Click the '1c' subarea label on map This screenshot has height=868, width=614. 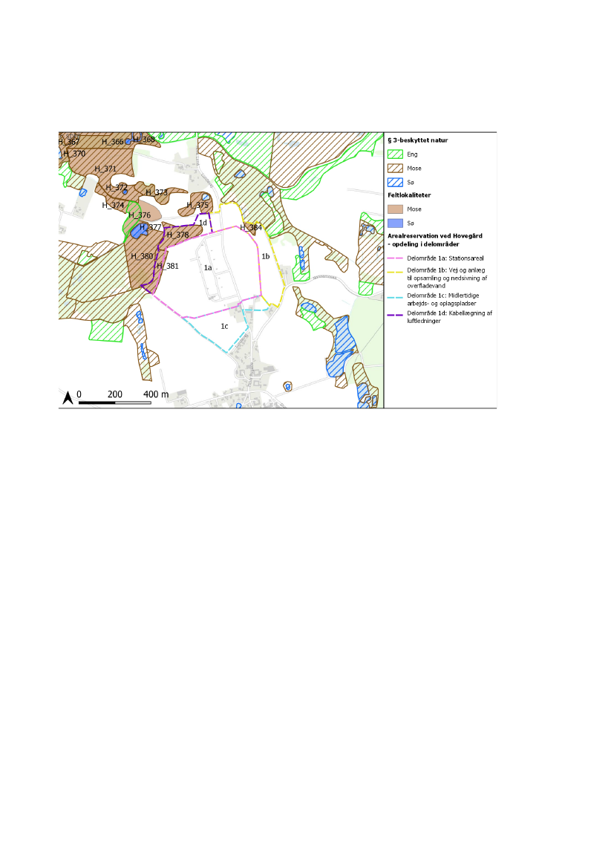224,327
